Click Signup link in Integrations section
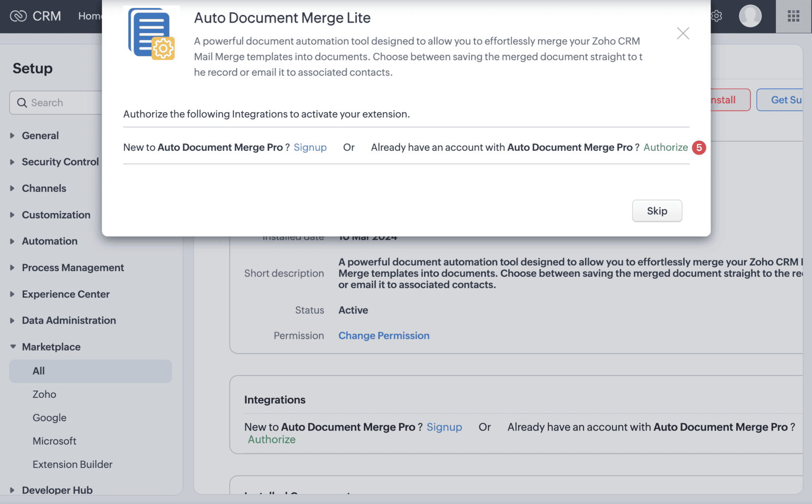The height and width of the screenshot is (504, 812). [444, 427]
